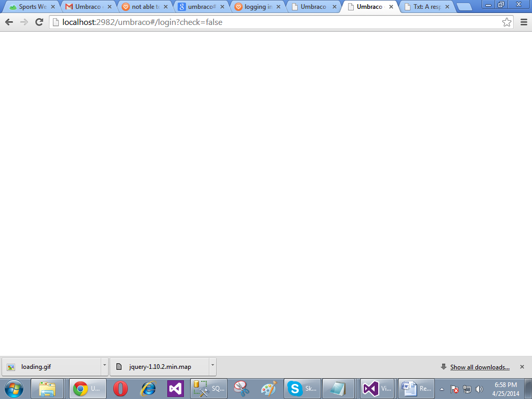Reload the current page
The height and width of the screenshot is (399, 532).
click(x=39, y=22)
